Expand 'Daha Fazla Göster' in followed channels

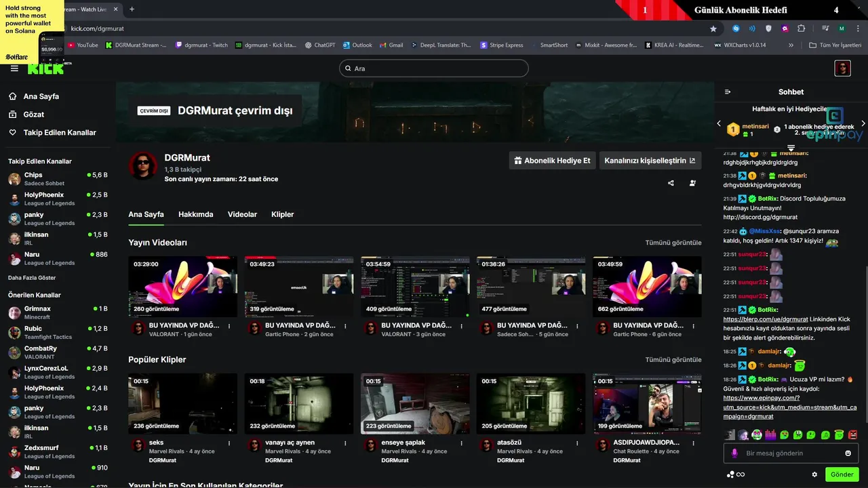pyautogui.click(x=32, y=278)
